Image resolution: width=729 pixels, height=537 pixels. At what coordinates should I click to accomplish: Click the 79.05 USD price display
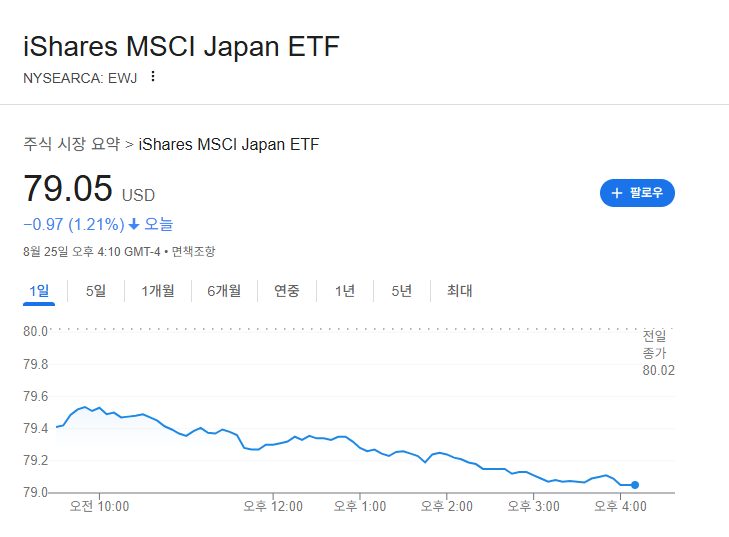click(89, 189)
